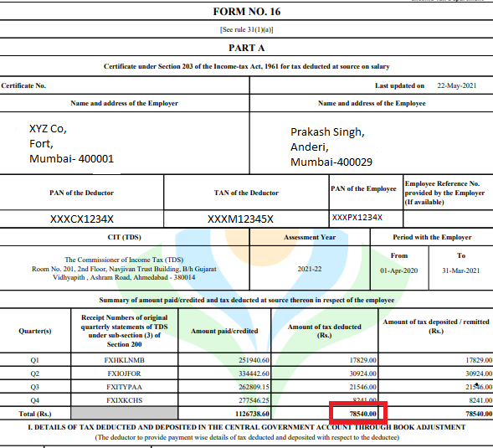Select receipt number FXHKLNMB
The width and height of the screenshot is (493, 448).
point(124,360)
